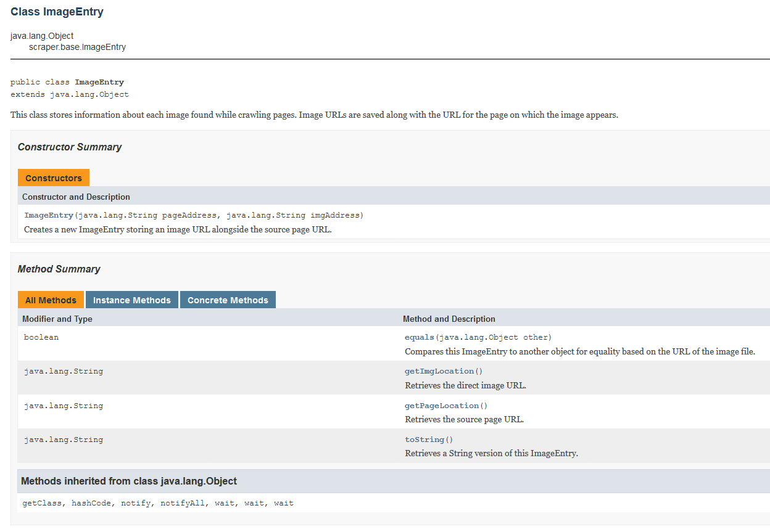Click java.lang.Object in the extends clause
This screenshot has height=532, width=770.
point(89,94)
